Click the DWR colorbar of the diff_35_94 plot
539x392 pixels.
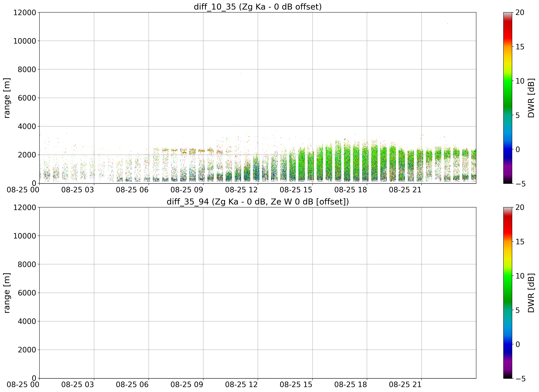[x=508, y=293]
